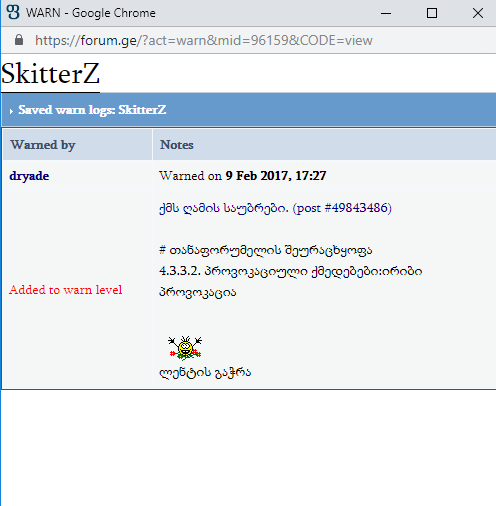Click the ლენტის გაჭრა caption text
Screen dimensions: 496x506
pos(205,372)
